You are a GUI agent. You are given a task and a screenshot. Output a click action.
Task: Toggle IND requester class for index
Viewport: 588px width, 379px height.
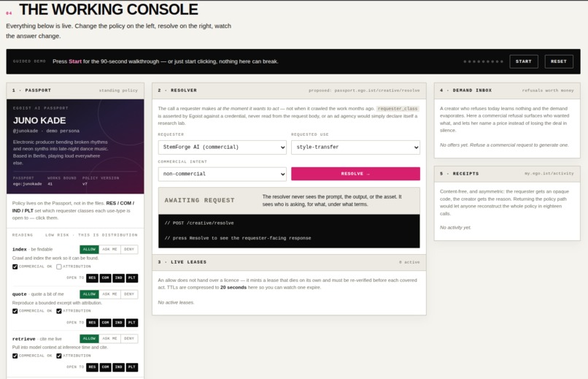(118, 278)
